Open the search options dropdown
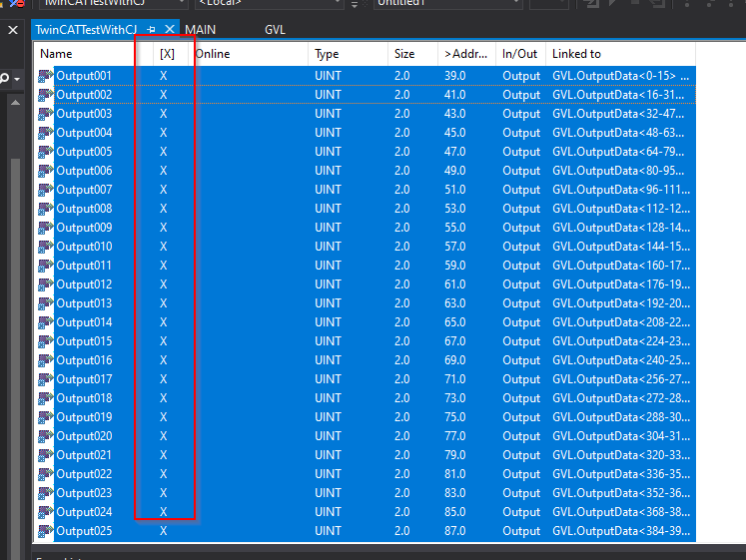This screenshot has height=560, width=746. pyautogui.click(x=17, y=79)
